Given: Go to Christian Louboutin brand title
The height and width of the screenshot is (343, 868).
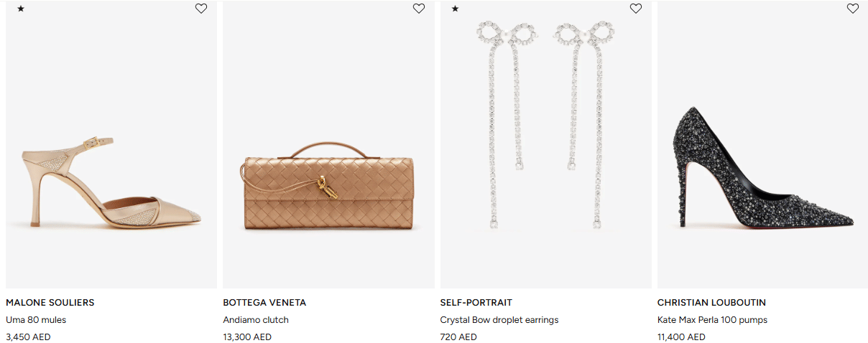Looking at the screenshot, I should click(x=711, y=303).
